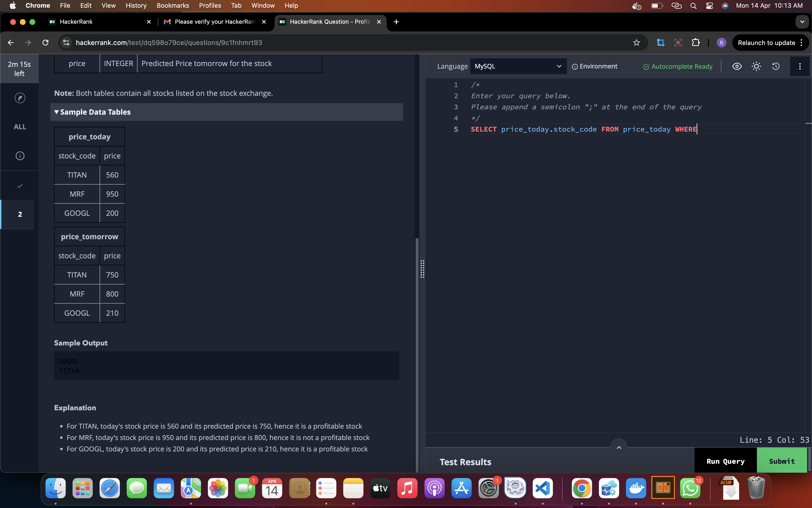Collapse the Sample Data Tables section

click(226, 112)
